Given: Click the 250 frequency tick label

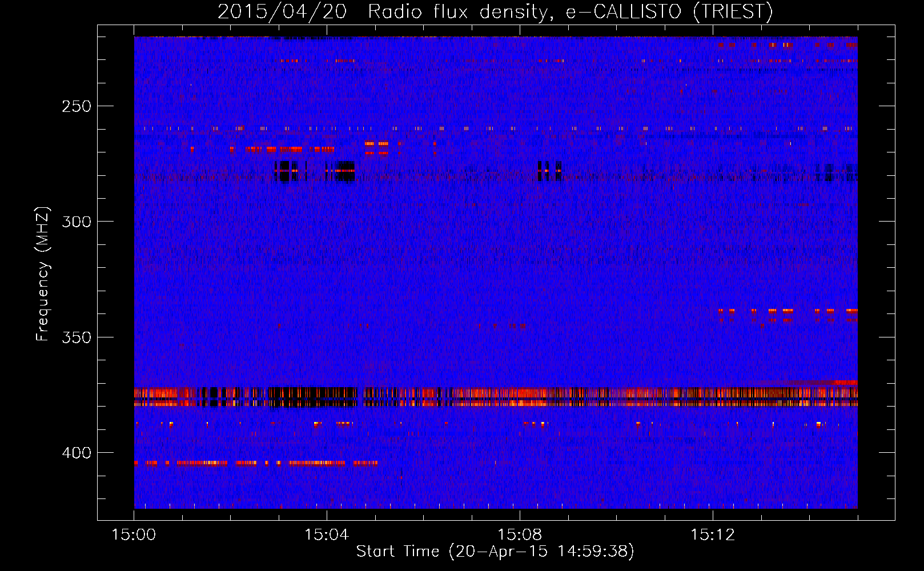Looking at the screenshot, I should pos(77,106).
